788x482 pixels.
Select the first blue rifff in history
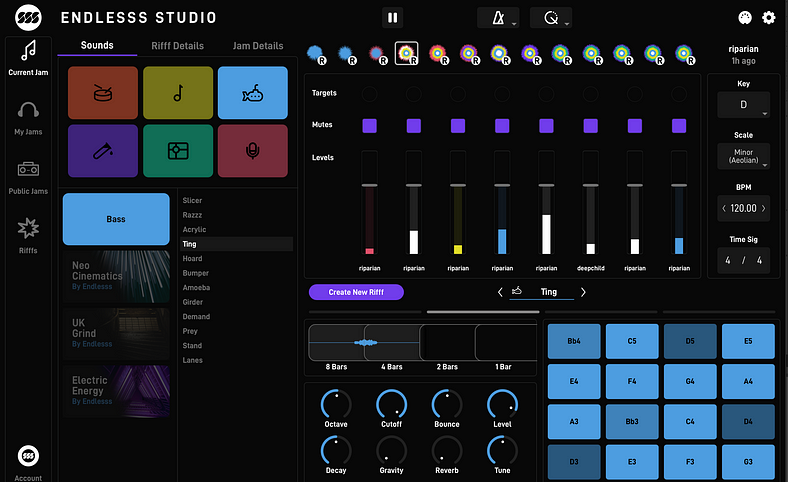click(x=316, y=54)
